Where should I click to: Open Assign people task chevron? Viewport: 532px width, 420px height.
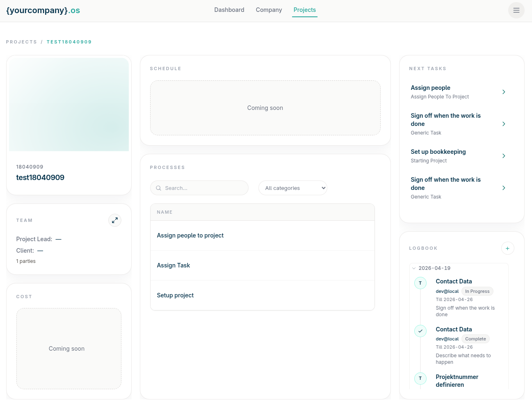coord(504,92)
